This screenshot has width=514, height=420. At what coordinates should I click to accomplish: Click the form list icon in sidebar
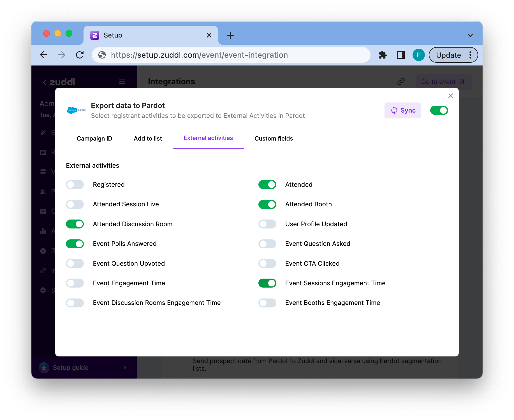(43, 152)
